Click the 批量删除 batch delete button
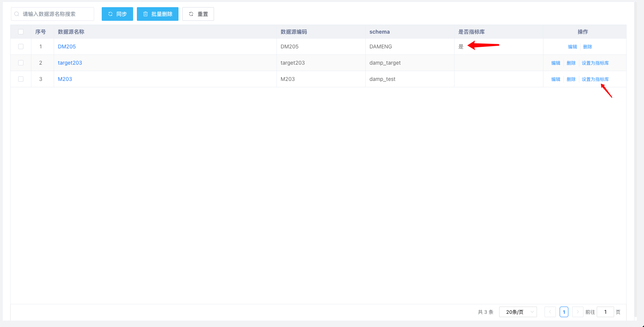 pos(158,14)
